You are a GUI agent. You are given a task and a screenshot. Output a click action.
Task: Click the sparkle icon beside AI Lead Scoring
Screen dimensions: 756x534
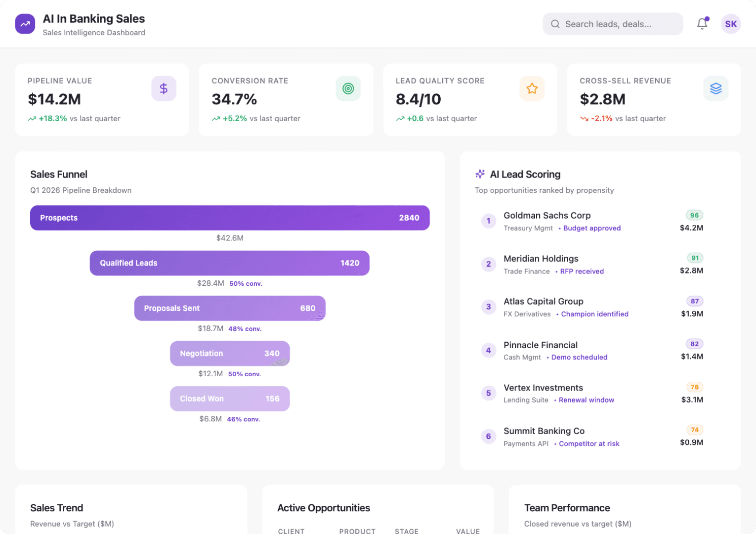479,174
